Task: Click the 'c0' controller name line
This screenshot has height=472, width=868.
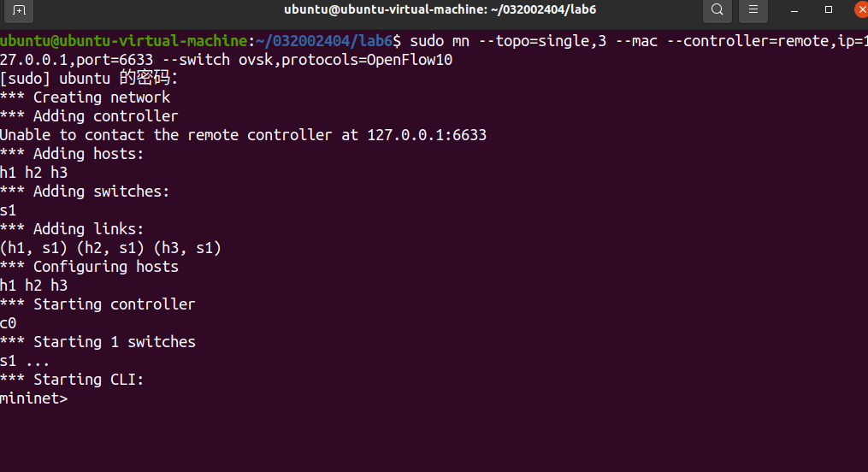Action: 9,323
